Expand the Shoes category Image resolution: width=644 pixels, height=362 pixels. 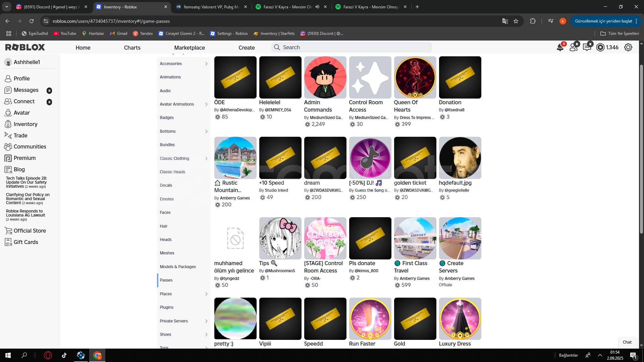coord(206,335)
